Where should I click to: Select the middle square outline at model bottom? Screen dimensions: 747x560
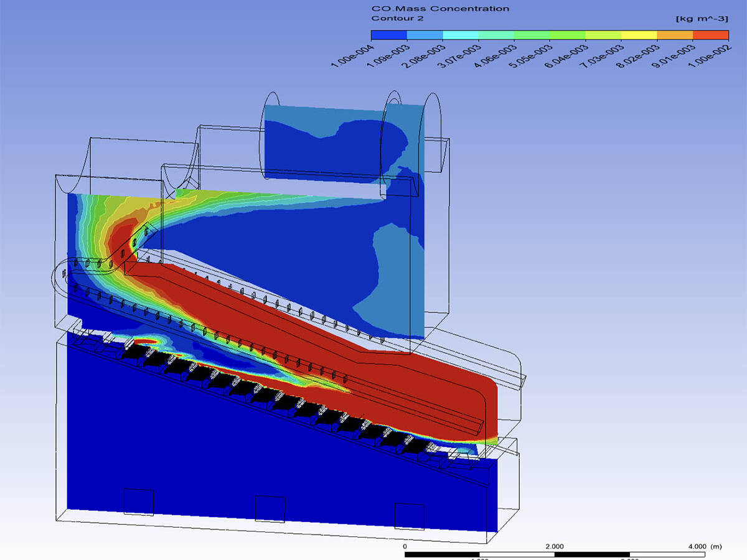click(x=270, y=509)
